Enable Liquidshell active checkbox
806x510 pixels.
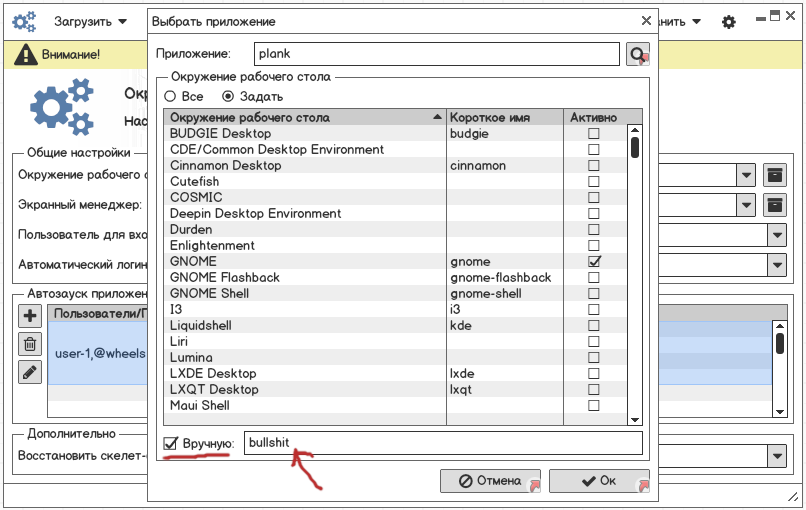click(x=594, y=325)
